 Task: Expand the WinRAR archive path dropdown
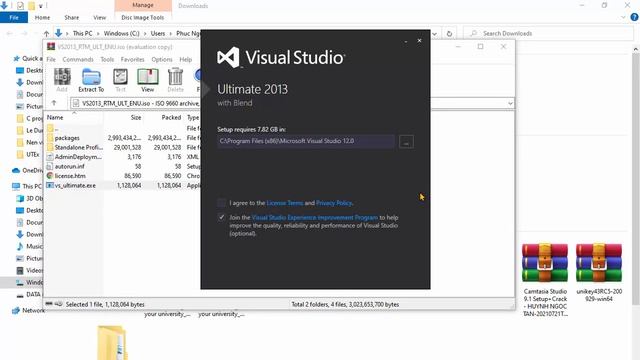point(510,104)
